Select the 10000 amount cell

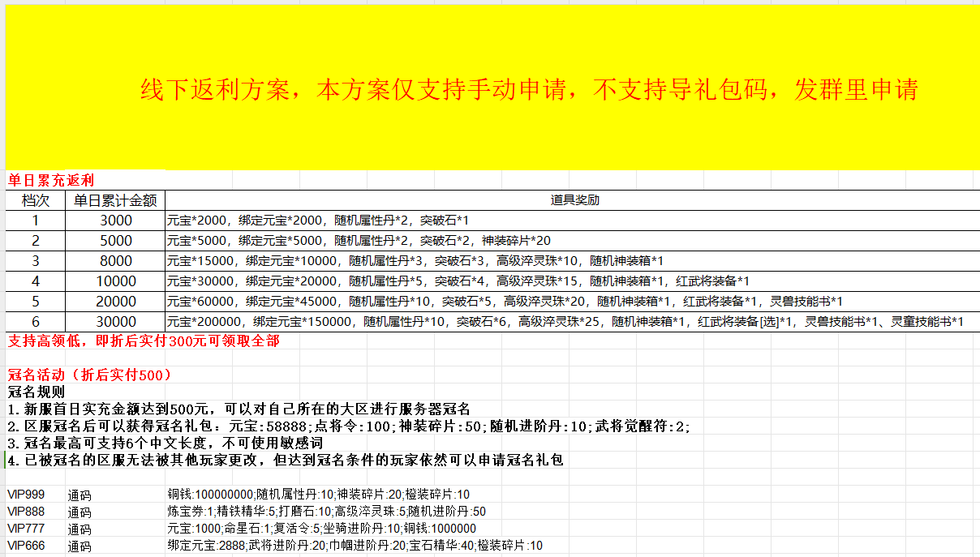tap(115, 281)
